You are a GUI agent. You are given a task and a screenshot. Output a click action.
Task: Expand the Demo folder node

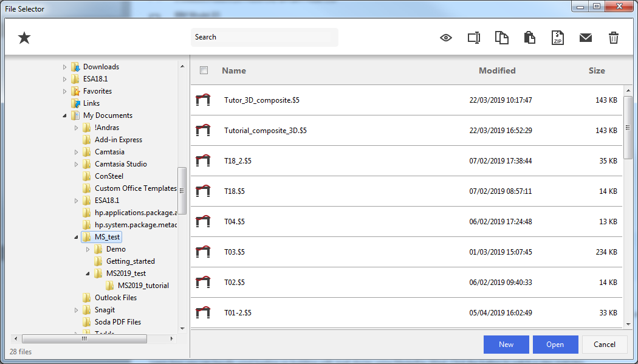[x=87, y=249]
